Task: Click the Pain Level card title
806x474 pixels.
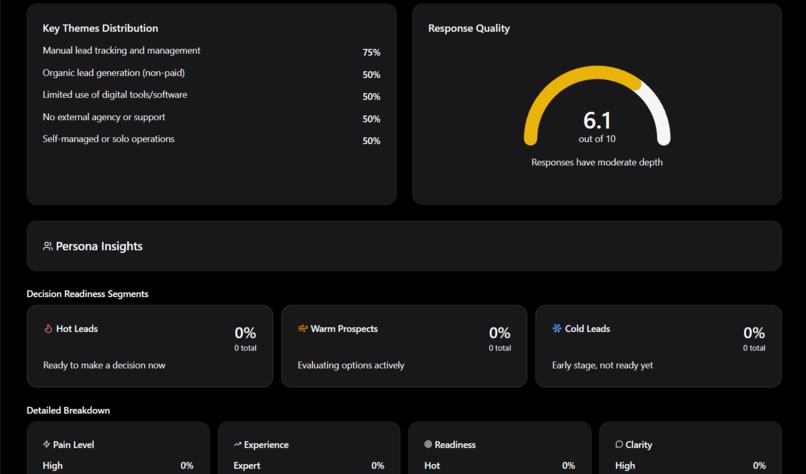Action: click(x=74, y=445)
